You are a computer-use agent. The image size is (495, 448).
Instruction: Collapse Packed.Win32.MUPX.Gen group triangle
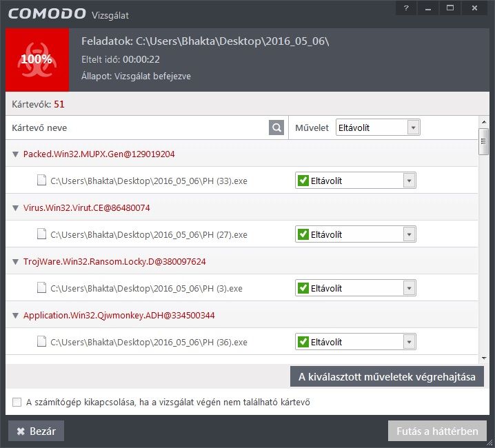[x=15, y=154]
